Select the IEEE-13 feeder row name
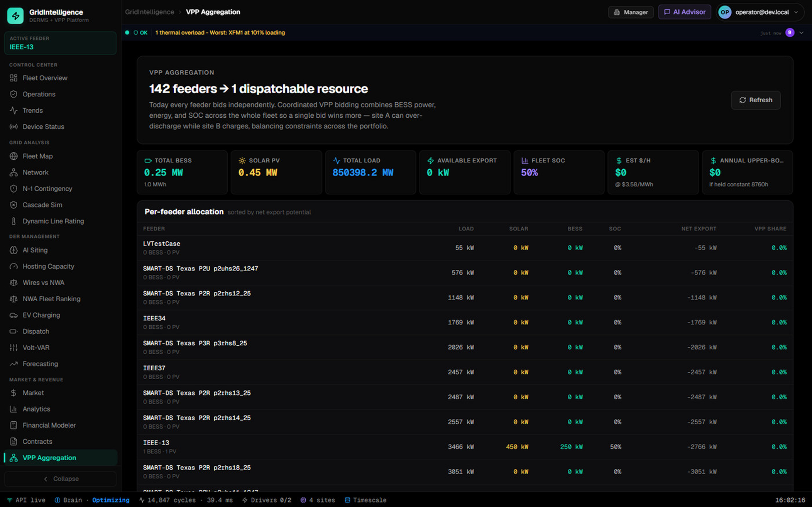 156,443
